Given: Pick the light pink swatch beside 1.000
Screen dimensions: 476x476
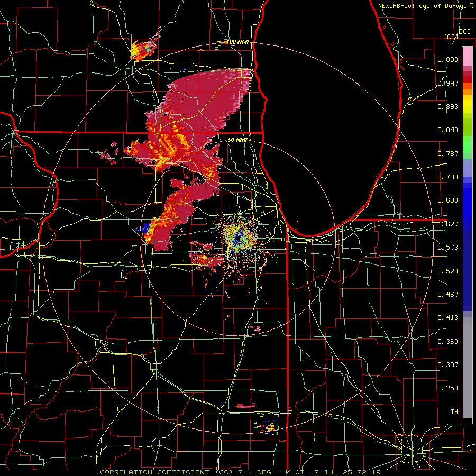Looking at the screenshot, I should 467,56.
